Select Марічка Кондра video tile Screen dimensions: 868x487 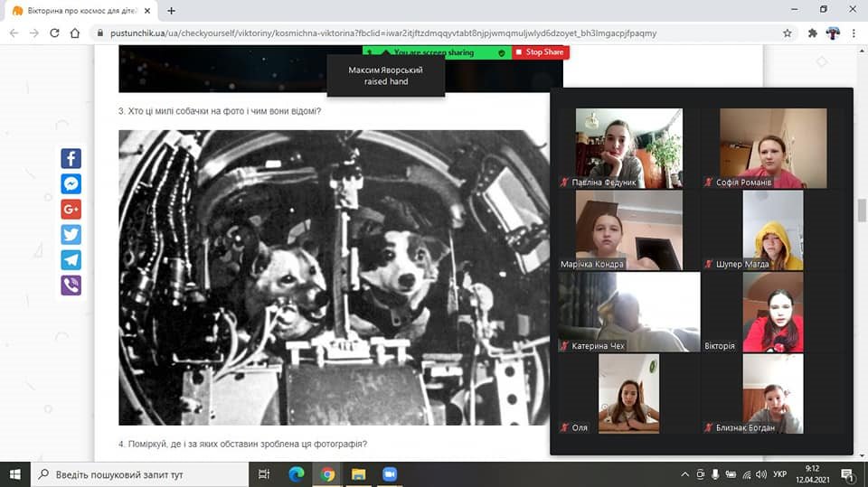tap(629, 230)
